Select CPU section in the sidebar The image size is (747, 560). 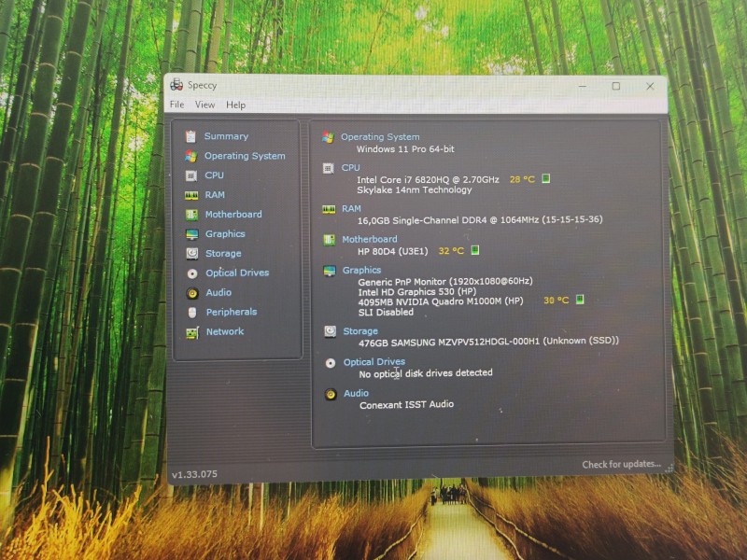(215, 175)
